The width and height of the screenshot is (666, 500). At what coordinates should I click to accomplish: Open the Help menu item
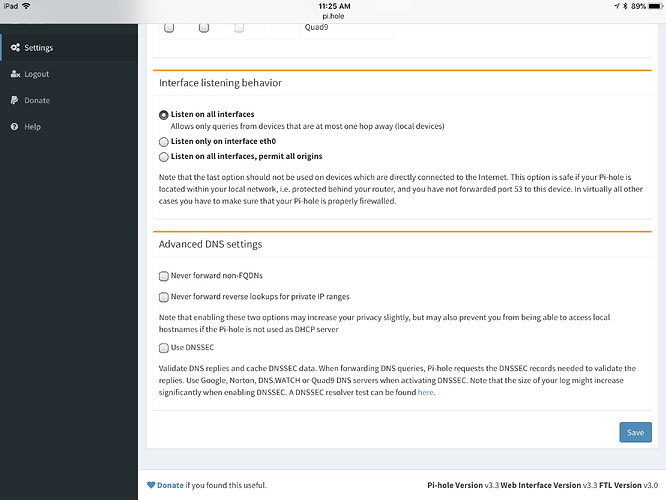click(x=33, y=127)
